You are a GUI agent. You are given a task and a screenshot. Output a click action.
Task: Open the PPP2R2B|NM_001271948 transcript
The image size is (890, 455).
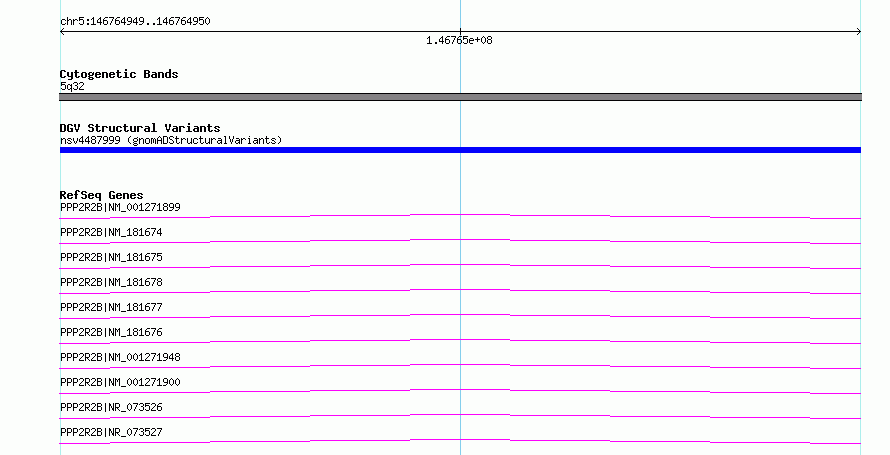(120, 357)
